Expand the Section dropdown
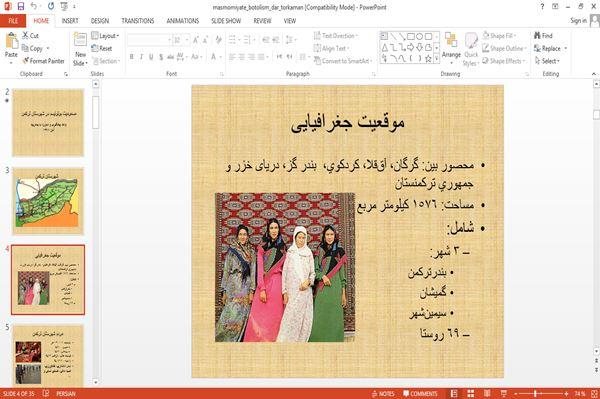This screenshot has height=399, width=600. [106, 61]
